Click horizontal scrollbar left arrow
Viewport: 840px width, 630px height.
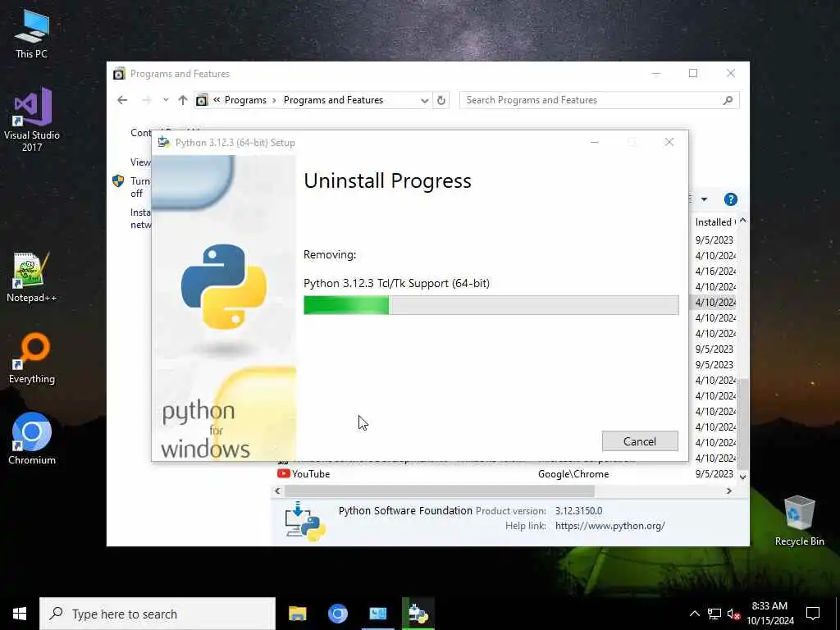277,491
